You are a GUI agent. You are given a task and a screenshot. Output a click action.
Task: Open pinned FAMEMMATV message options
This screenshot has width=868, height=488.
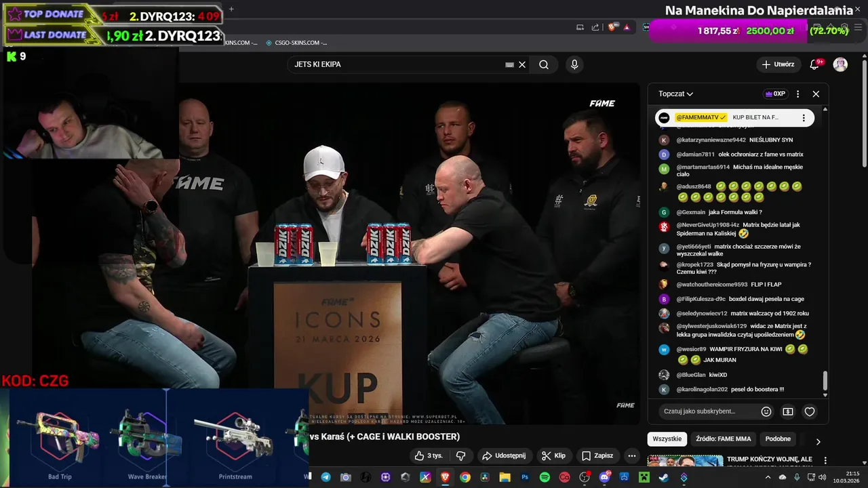click(804, 118)
